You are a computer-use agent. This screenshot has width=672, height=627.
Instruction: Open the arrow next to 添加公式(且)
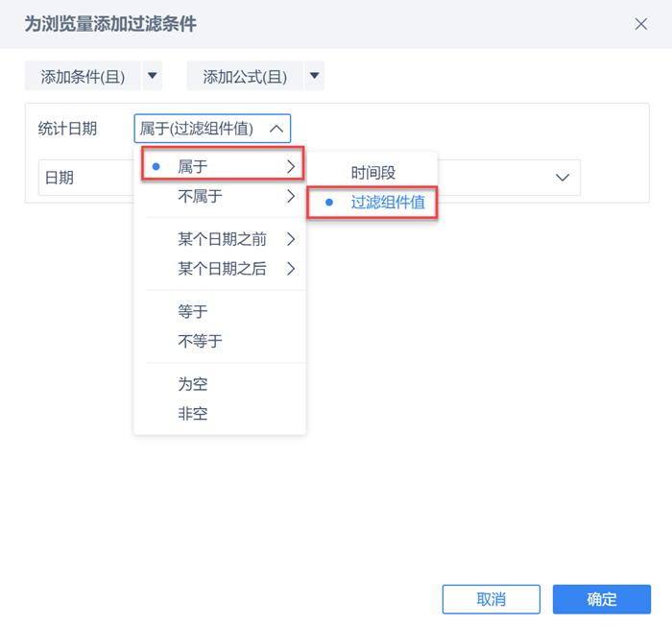click(x=314, y=77)
